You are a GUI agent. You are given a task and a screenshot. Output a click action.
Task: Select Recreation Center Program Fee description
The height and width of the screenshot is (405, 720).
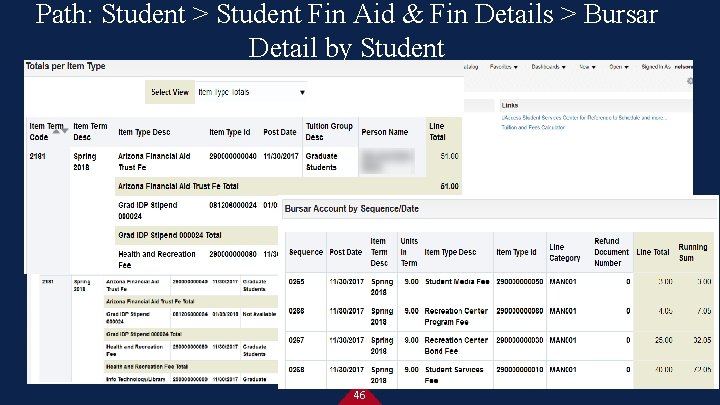click(x=456, y=316)
